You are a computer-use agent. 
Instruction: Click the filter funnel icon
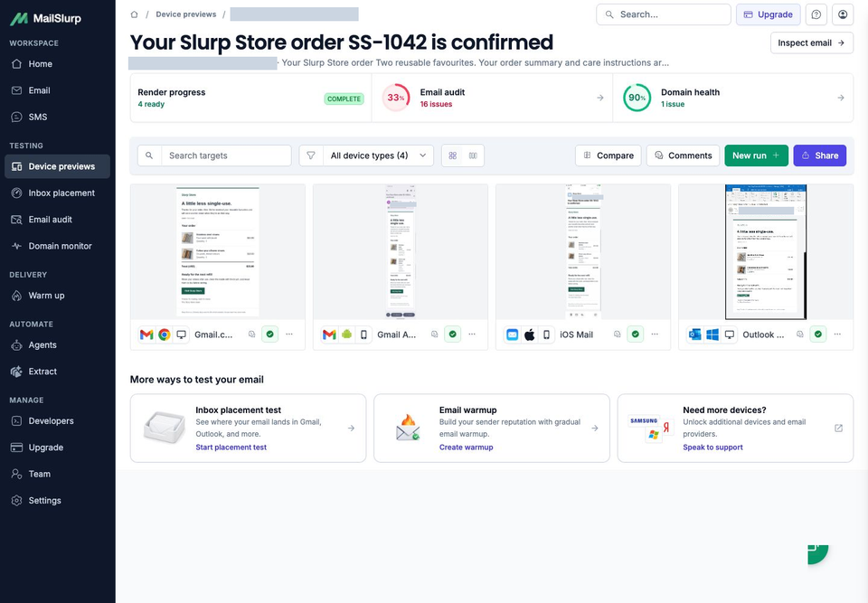pos(311,155)
